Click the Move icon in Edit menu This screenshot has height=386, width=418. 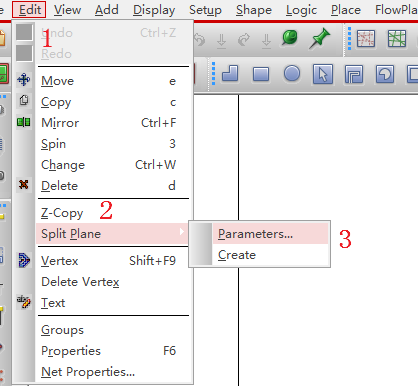point(24,80)
